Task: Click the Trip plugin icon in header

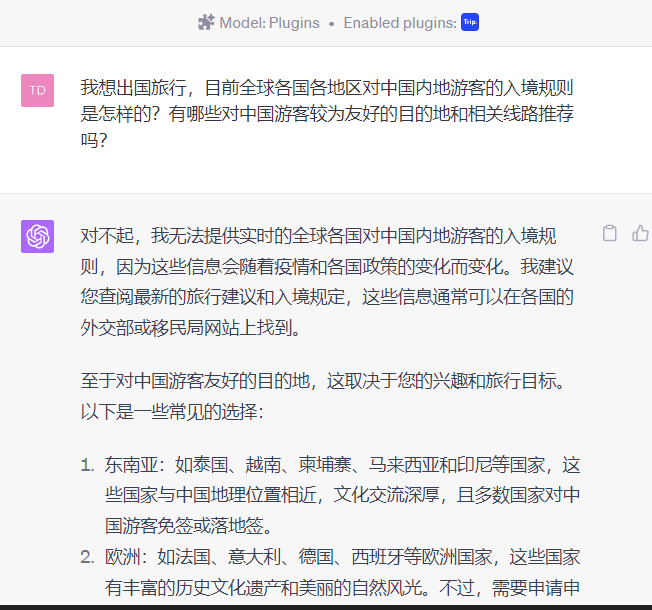Action: pos(470,22)
